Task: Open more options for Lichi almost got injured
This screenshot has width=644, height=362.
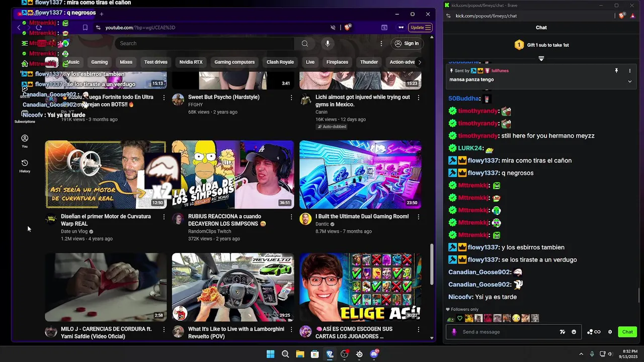Action: [x=419, y=98]
